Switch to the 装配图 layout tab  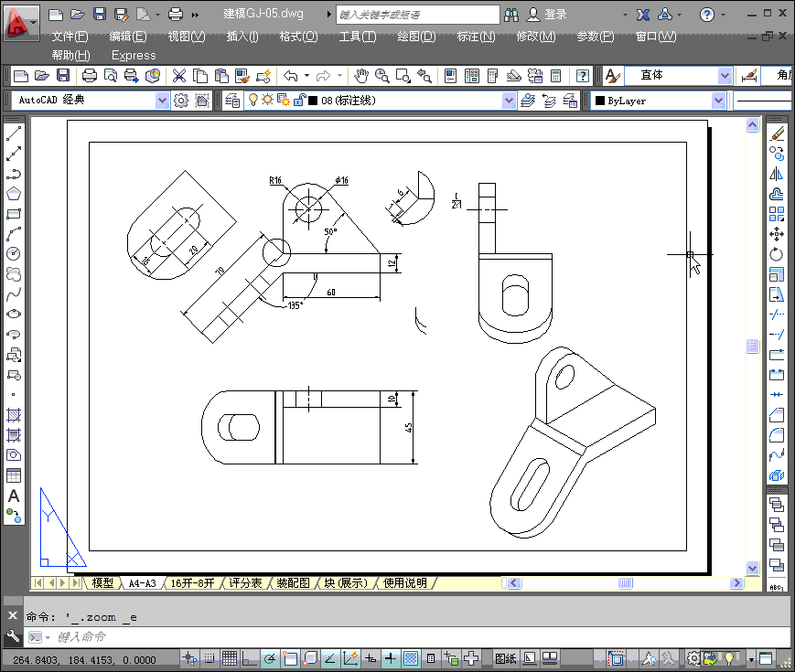pyautogui.click(x=293, y=582)
